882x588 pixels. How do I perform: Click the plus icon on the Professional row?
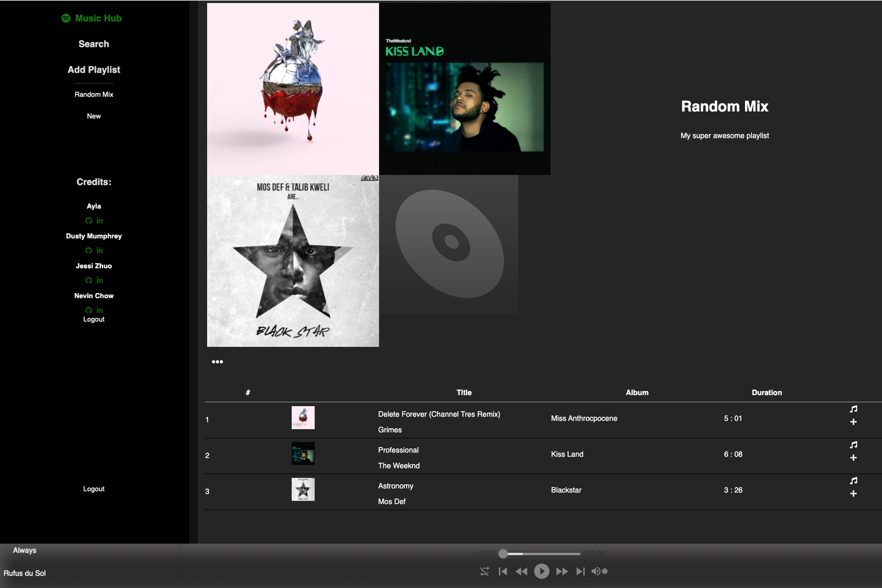[x=854, y=458]
